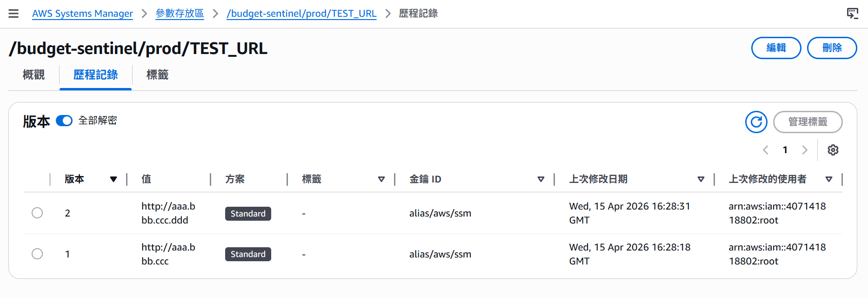Click the CloudShell icon at top right
Viewport: 868px width, 298px height.
point(852,14)
